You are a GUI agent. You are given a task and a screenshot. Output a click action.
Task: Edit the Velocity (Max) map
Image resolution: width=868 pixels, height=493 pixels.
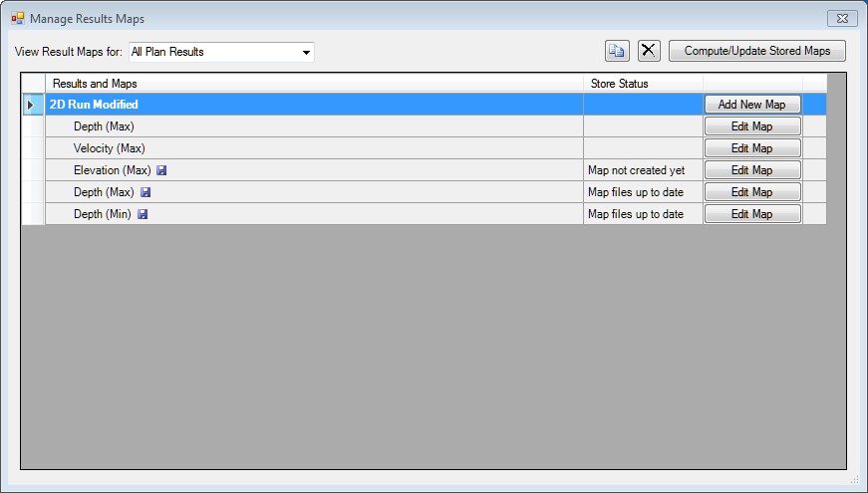[752, 148]
